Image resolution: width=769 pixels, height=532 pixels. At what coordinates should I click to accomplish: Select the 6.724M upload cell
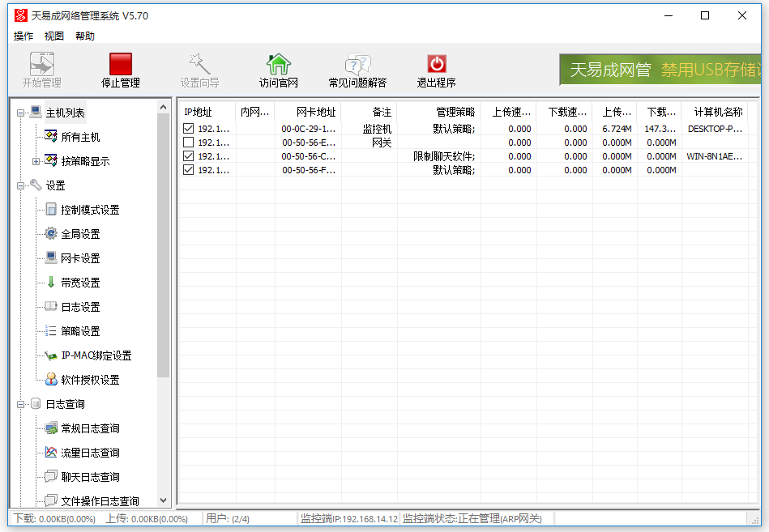click(617, 129)
